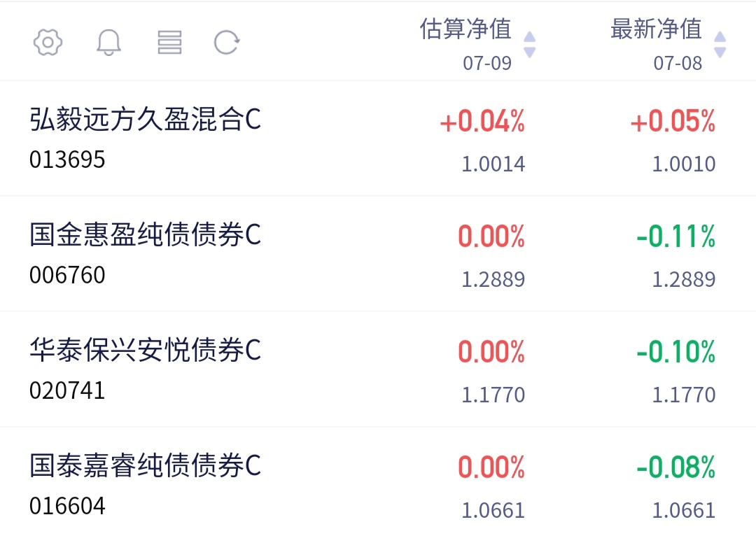Viewport: 756px width, 536px height.
Task: Open fund 国金惠盈纯债债券C
Action: tap(145, 234)
